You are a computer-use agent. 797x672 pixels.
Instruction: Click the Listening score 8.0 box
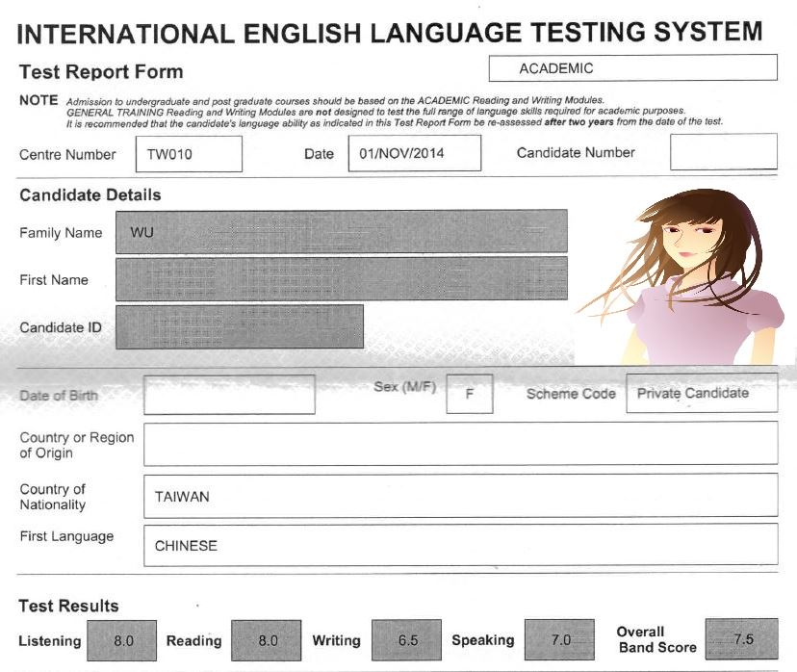(122, 640)
